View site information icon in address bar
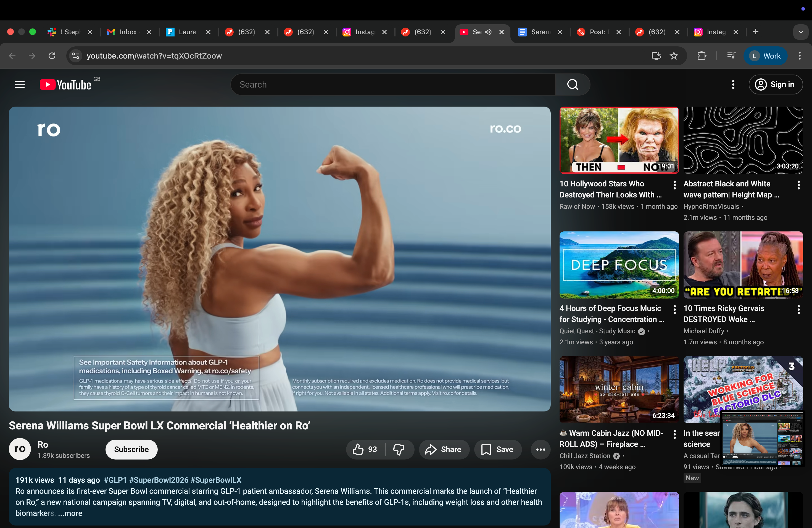 click(x=76, y=56)
